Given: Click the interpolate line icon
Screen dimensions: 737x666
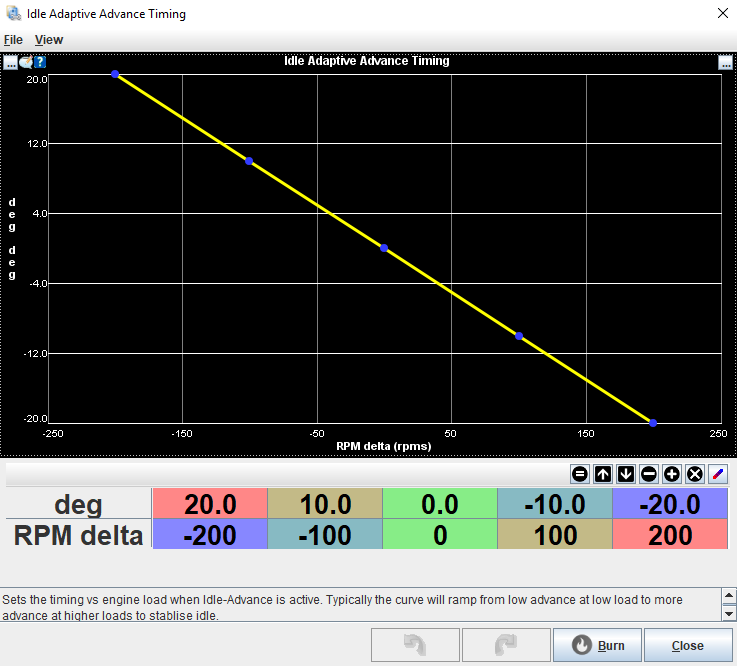Looking at the screenshot, I should tap(718, 474).
